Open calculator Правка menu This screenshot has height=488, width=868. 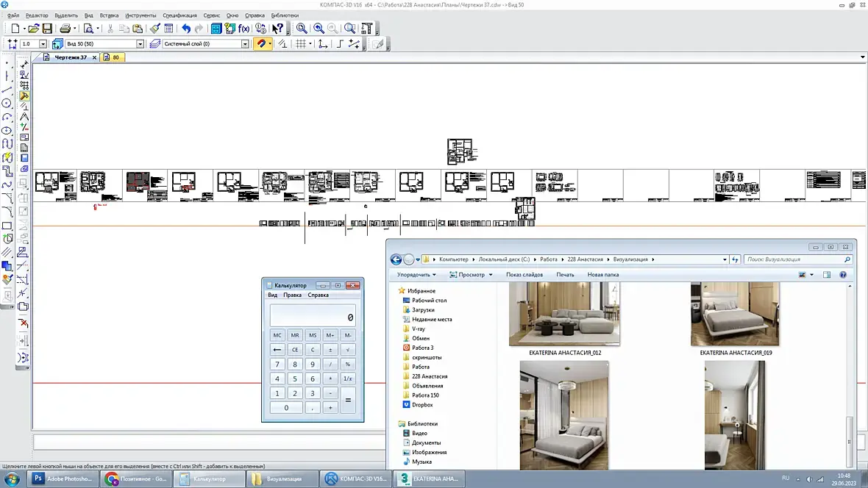(x=292, y=295)
